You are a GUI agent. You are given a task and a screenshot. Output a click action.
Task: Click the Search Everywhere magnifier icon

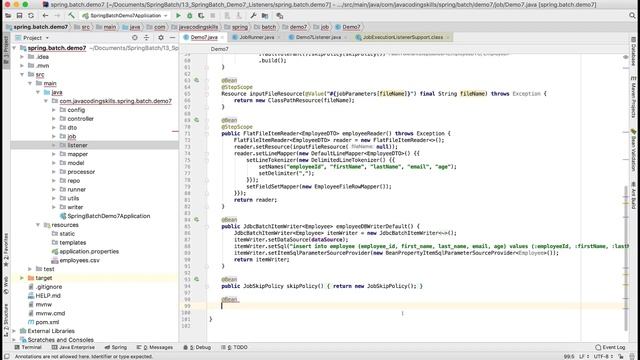(632, 16)
